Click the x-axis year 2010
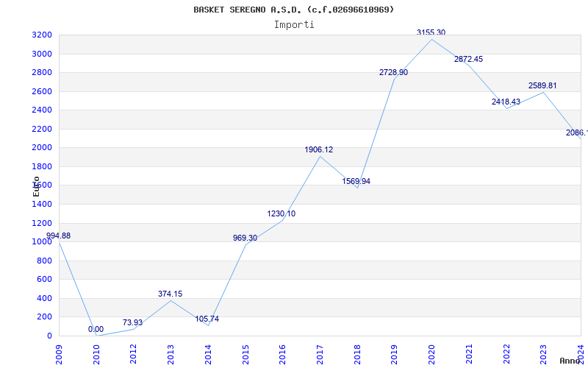 96,355
